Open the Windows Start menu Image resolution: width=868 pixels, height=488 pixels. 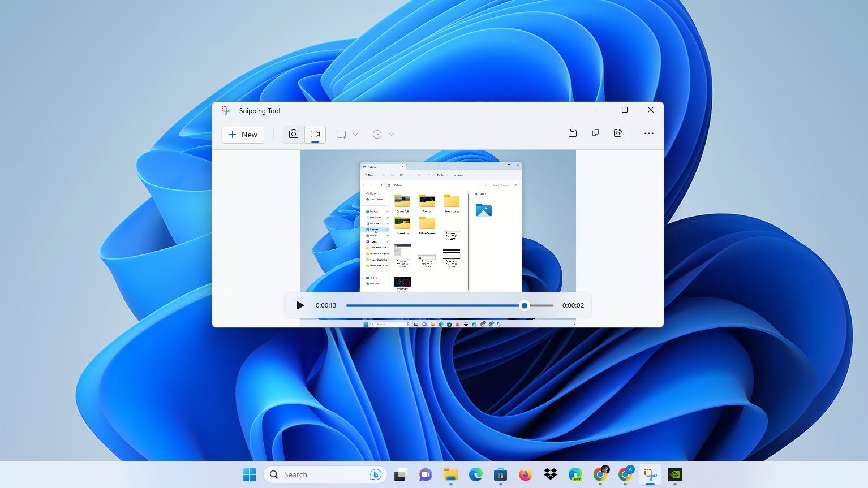[x=250, y=474]
